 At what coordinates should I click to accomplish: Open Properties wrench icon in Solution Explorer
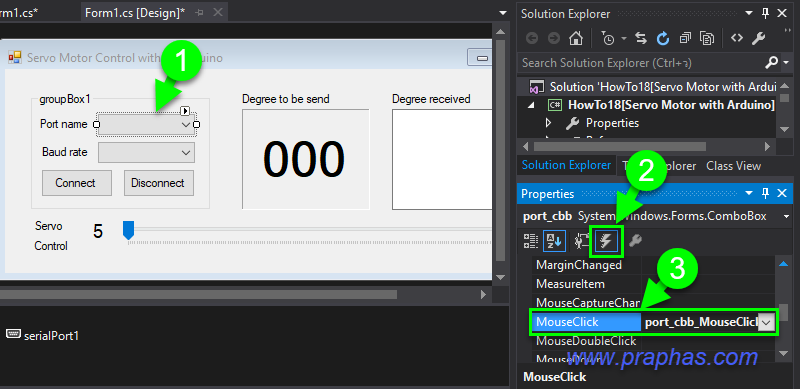click(x=759, y=38)
